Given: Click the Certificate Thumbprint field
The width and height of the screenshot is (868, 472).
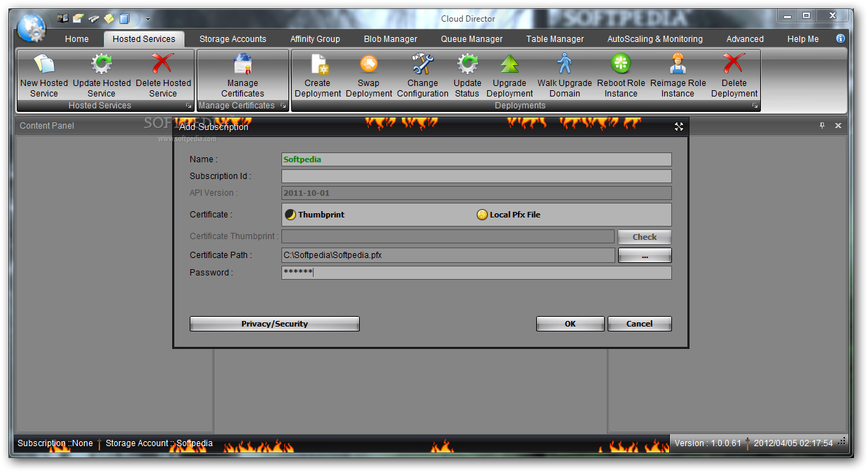Looking at the screenshot, I should pos(448,237).
